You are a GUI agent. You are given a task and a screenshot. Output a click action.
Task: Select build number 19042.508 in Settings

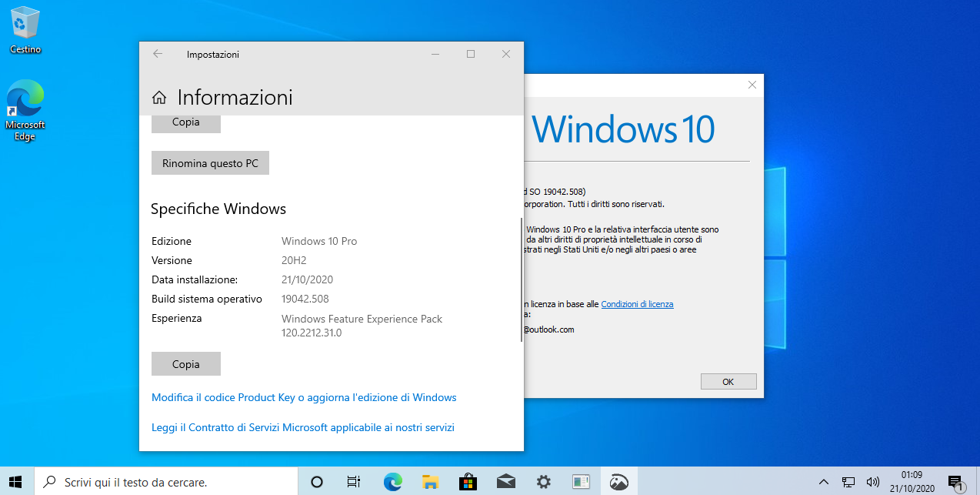pos(305,299)
